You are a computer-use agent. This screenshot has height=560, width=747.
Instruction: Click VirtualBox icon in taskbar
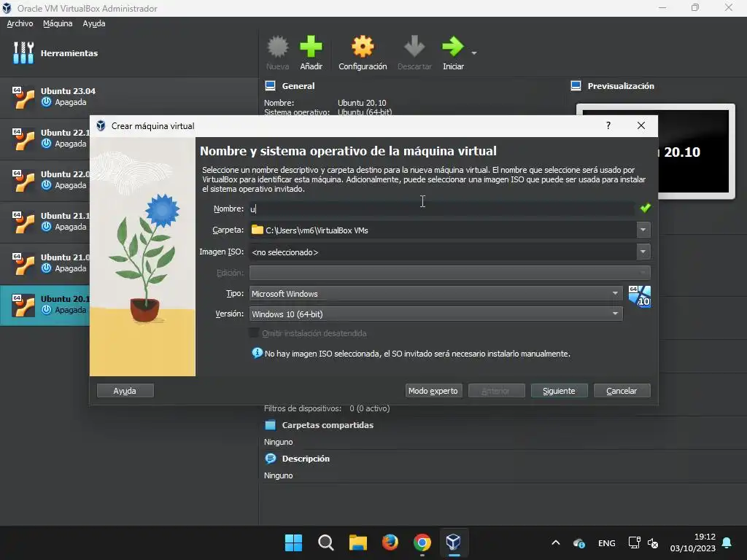(454, 542)
